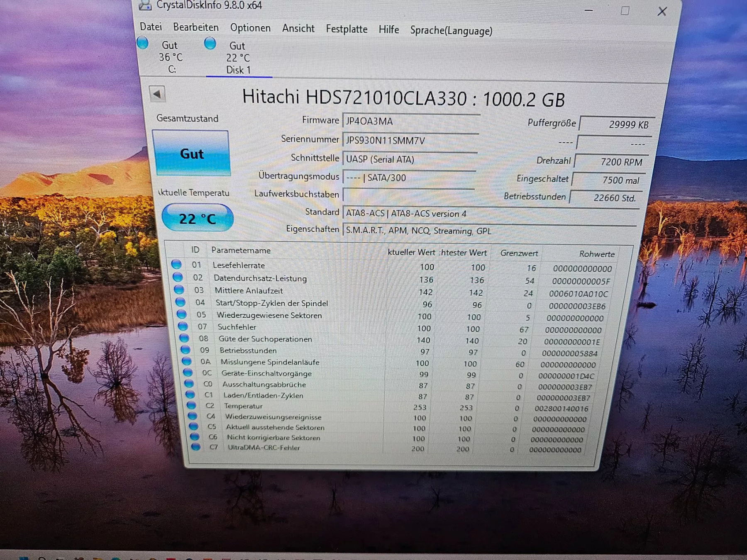Click the Schnittstelle field UASP (Serial ATA)
747x560 pixels.
click(410, 159)
